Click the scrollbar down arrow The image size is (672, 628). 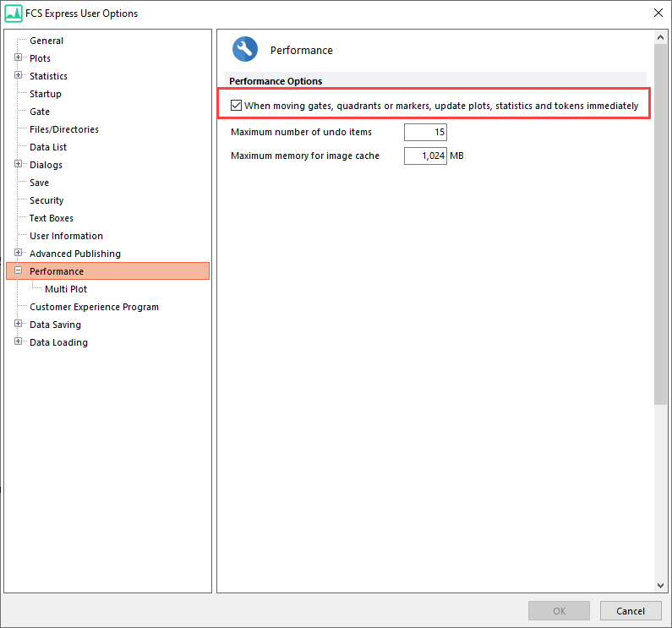(660, 585)
